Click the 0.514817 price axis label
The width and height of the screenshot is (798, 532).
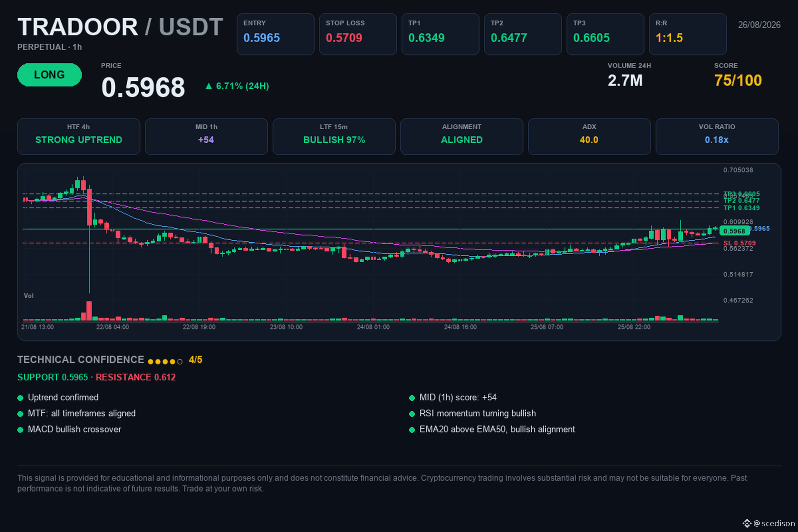(x=738, y=274)
